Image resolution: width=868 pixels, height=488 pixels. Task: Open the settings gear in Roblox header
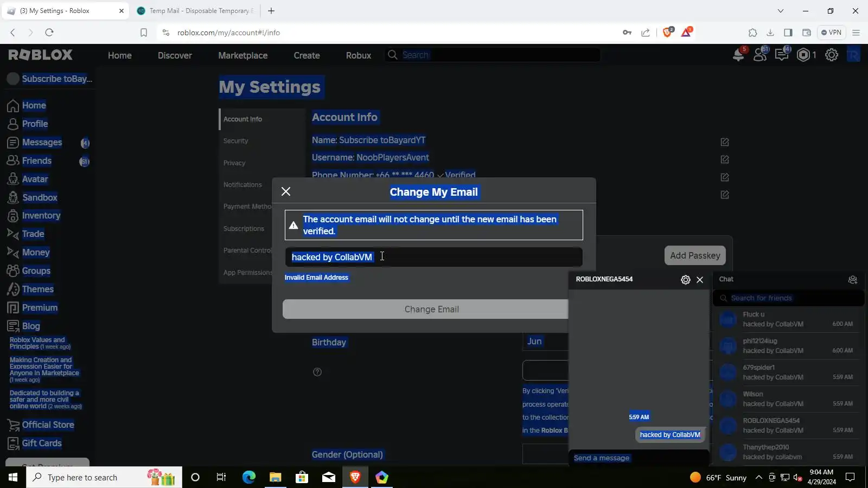[832, 55]
